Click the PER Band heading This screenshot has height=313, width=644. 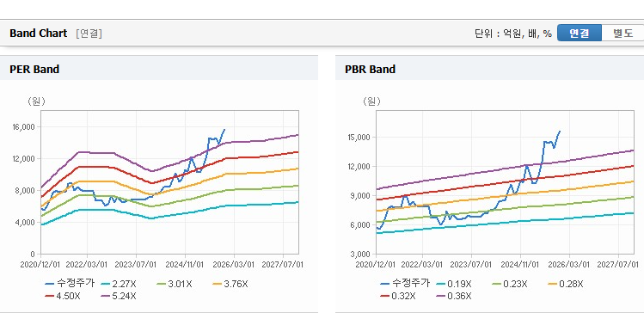34,69
